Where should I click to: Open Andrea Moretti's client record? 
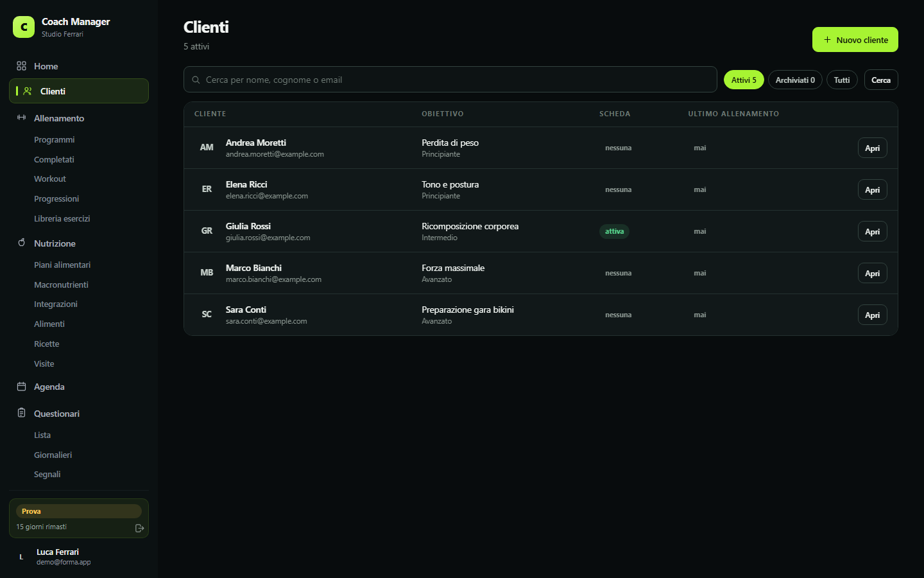872,148
